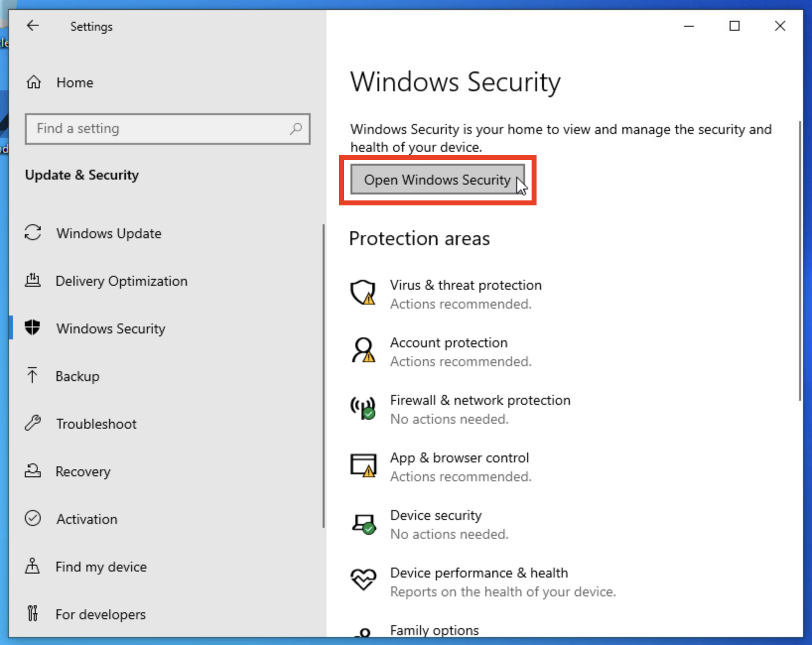Screen dimensions: 812x645
Task: Select the Recovery section
Action: pos(82,471)
